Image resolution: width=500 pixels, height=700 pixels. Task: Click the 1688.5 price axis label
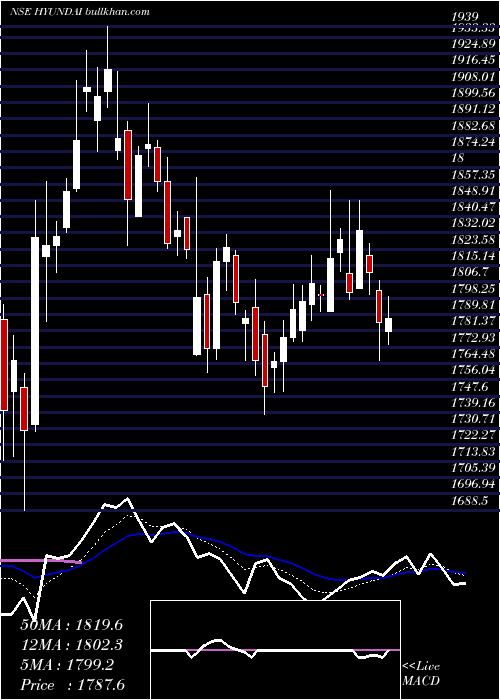coord(470,501)
